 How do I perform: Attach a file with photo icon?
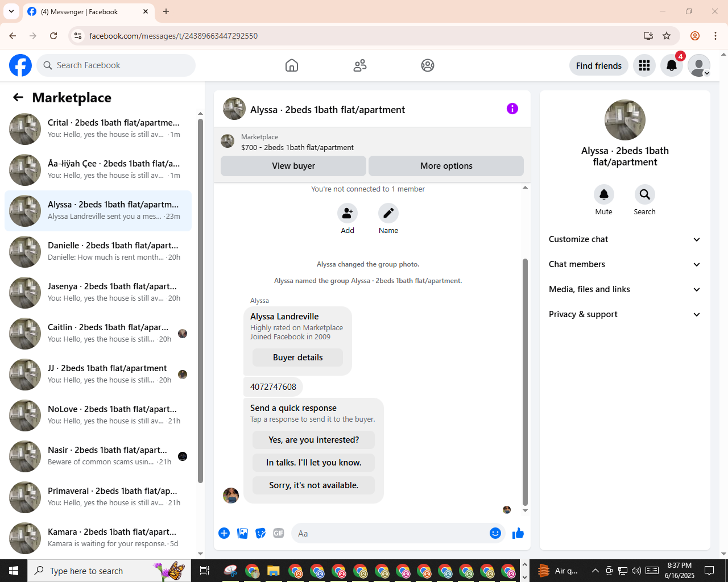(x=242, y=533)
